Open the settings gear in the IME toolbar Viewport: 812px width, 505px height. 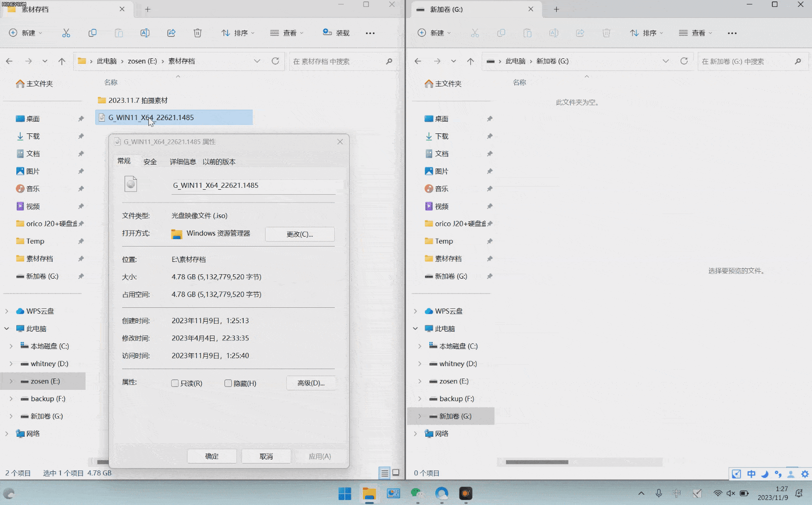click(x=805, y=474)
